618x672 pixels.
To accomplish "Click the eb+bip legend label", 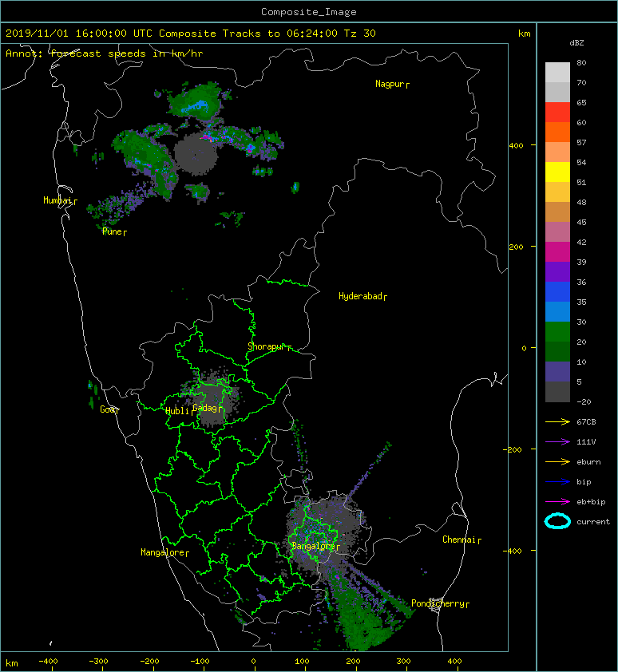I will coord(591,501).
